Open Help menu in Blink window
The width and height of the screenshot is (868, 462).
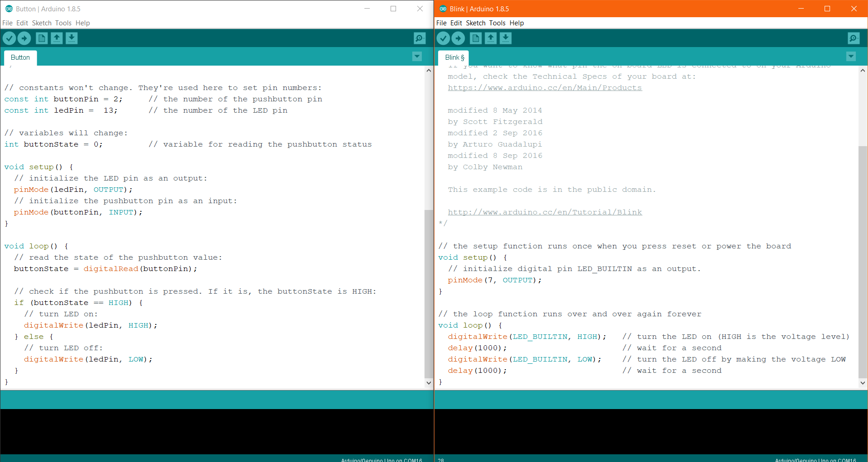click(517, 23)
